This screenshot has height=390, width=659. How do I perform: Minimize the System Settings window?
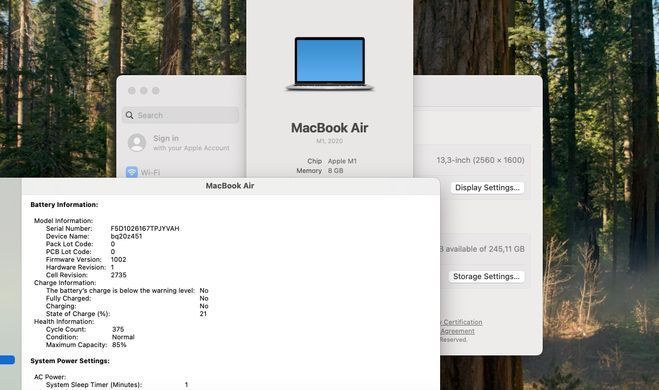click(x=144, y=91)
